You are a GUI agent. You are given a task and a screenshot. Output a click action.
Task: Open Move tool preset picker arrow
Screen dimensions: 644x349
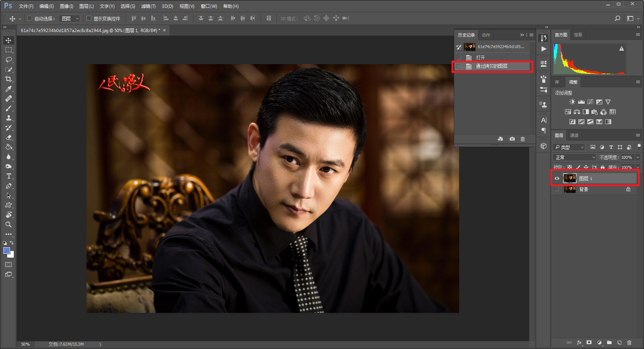click(x=19, y=18)
